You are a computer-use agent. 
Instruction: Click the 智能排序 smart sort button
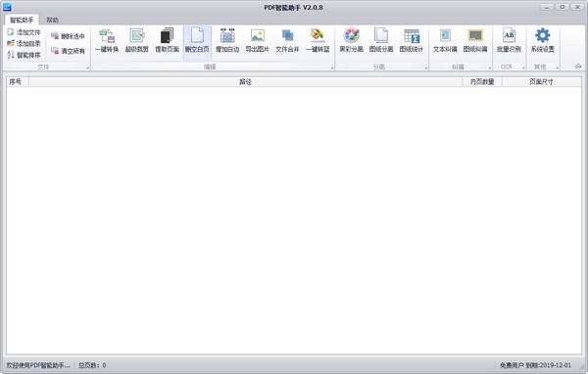[x=24, y=55]
